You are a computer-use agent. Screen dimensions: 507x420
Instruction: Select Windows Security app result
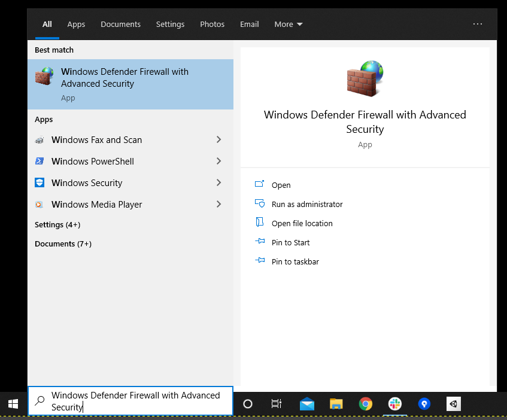click(130, 183)
